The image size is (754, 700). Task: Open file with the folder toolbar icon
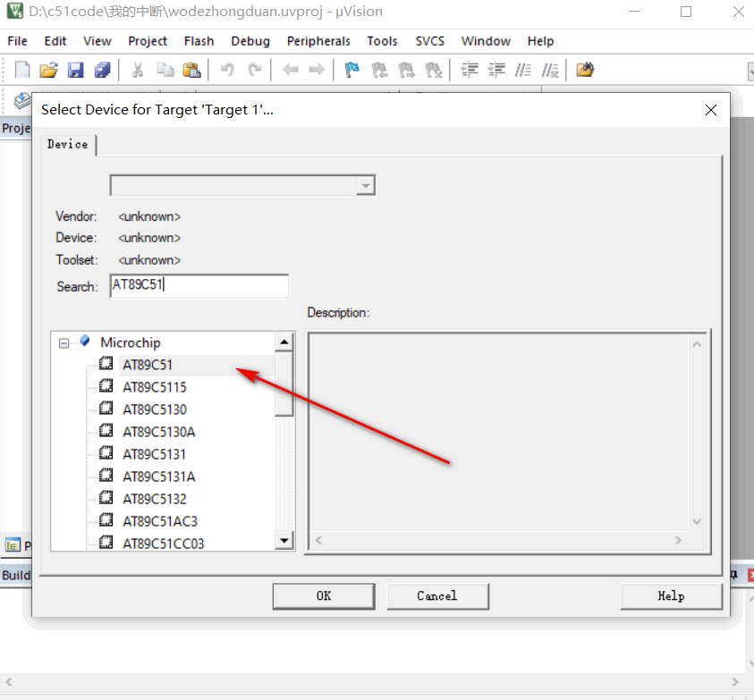point(48,71)
